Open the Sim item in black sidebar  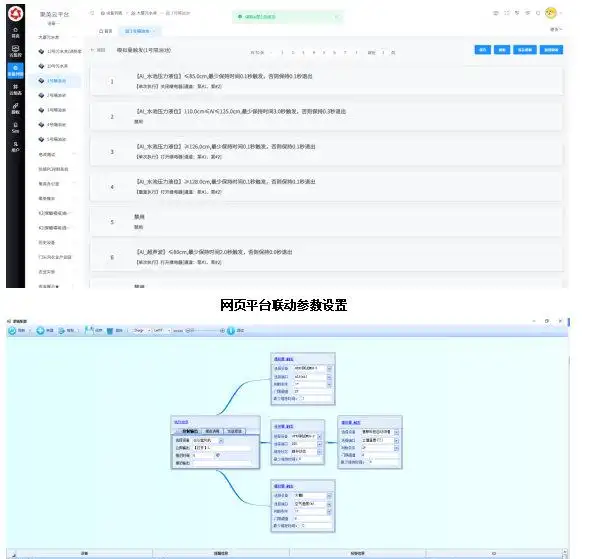(15, 128)
